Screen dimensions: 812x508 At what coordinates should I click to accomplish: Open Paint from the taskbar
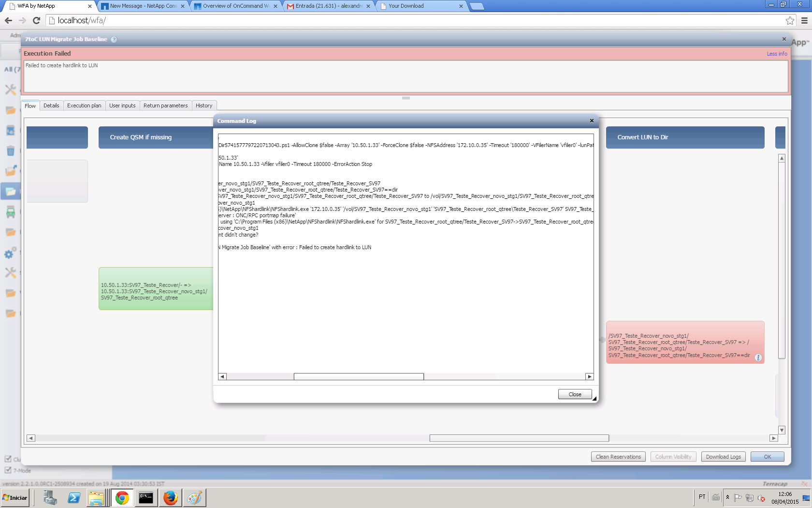[x=194, y=497]
